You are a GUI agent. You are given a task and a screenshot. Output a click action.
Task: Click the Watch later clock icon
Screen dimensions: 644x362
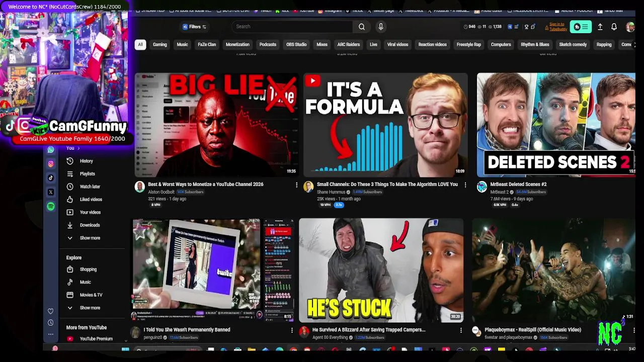click(70, 187)
